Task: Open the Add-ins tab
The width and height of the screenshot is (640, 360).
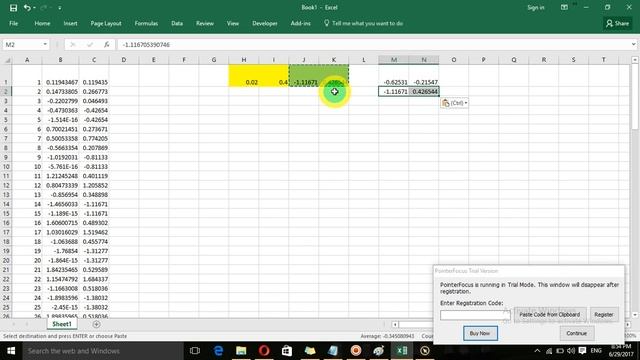Action: tap(300, 23)
